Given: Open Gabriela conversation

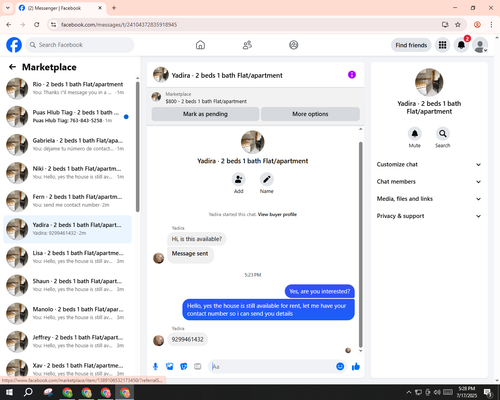Looking at the screenshot, I should pyautogui.click(x=68, y=145).
